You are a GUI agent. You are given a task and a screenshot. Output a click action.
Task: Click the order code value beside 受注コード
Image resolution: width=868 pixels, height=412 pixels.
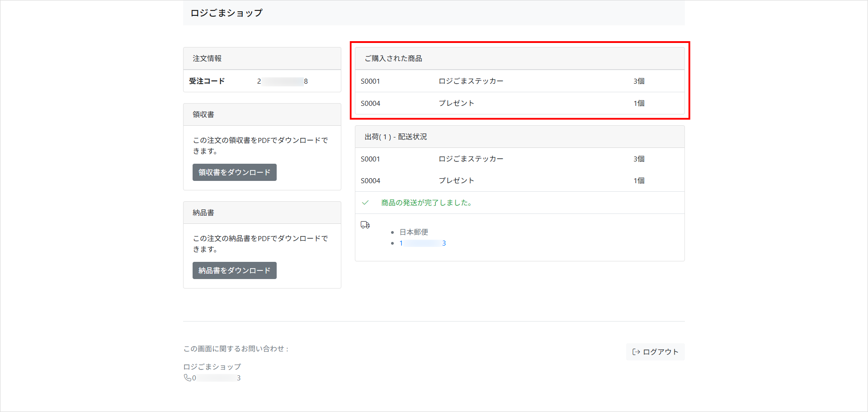coord(283,81)
